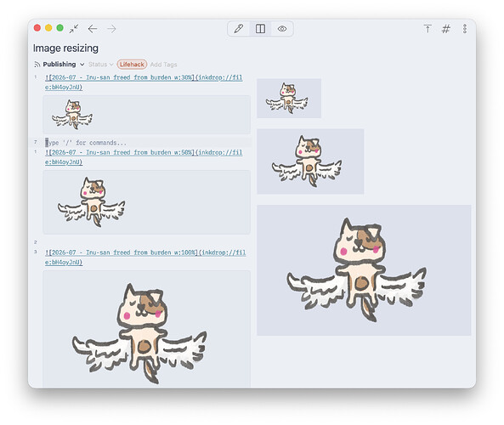Click the smallest editor inline dog image
The width and height of the screenshot is (504, 425).
[72, 115]
